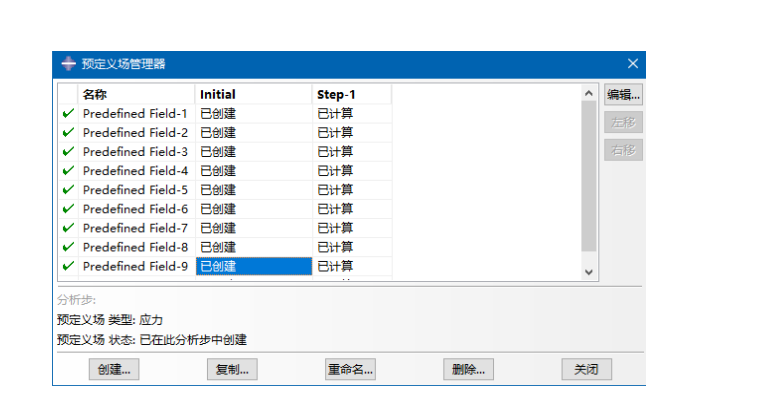Click the vertical scrollbar track
Screen dimensions: 779x408
click(588, 180)
